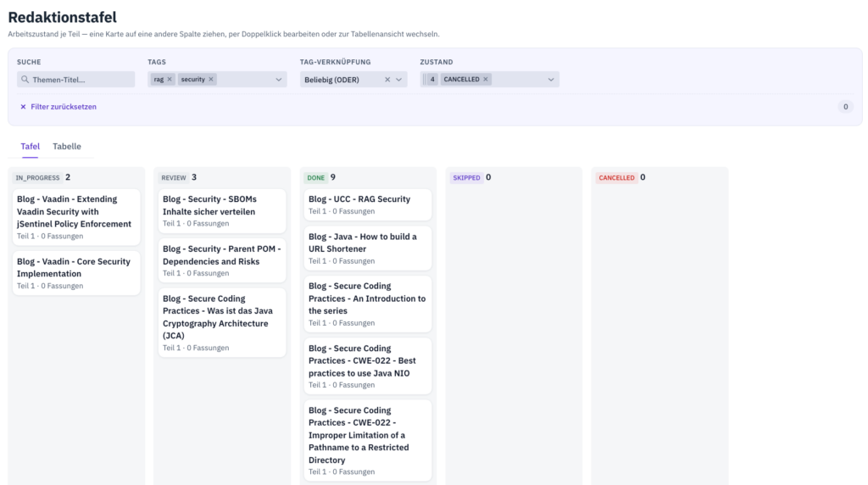The image size is (868, 485).
Task: Open the Zustand dropdown arrow
Action: (551, 80)
